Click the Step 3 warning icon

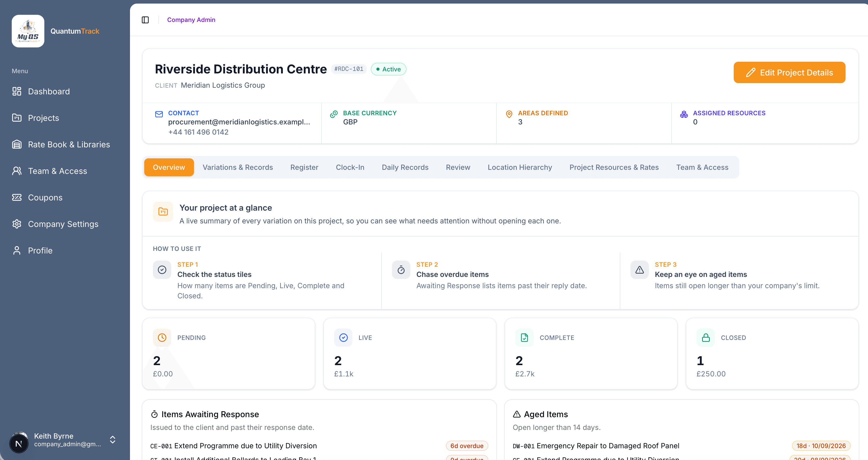[640, 270]
